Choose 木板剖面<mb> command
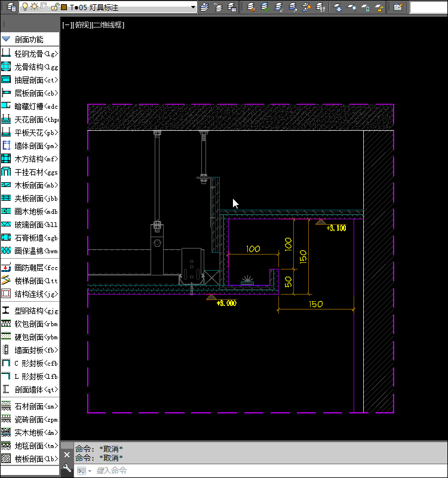This screenshot has width=448, height=478. pyautogui.click(x=30, y=185)
